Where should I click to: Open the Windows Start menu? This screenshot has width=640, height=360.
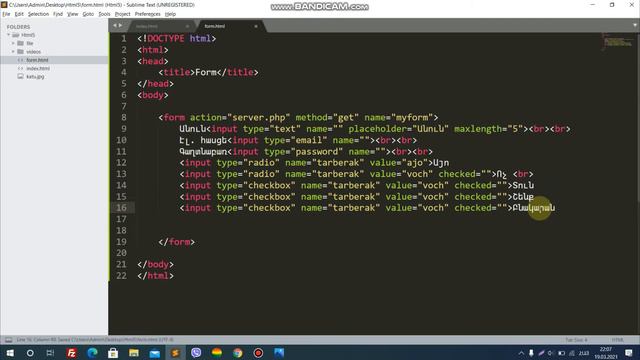coord(10,353)
